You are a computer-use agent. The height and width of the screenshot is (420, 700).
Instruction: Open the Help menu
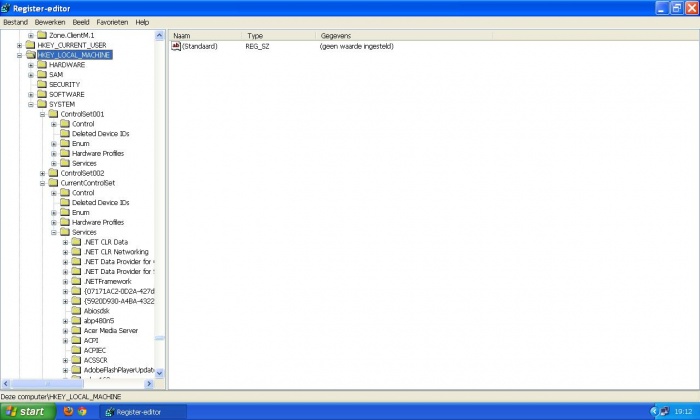(x=142, y=22)
